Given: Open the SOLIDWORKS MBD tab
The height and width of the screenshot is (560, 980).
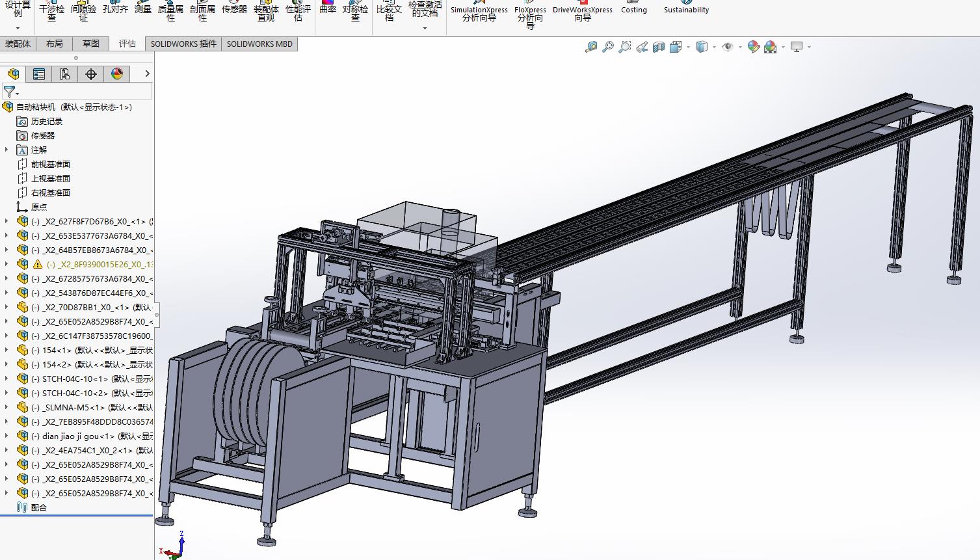Looking at the screenshot, I should click(259, 44).
